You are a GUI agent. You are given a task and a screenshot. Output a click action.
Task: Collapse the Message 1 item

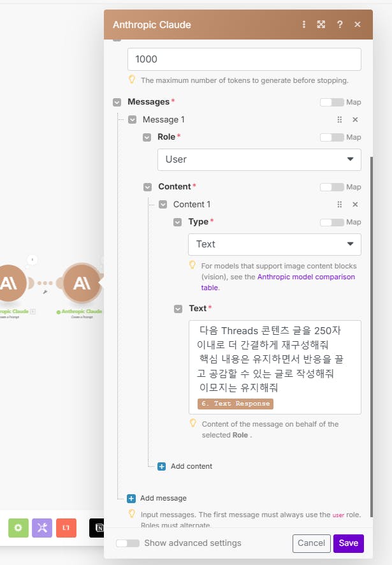132,120
